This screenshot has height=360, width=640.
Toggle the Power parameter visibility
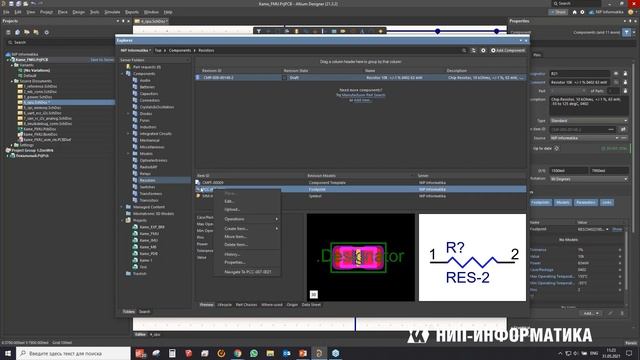coord(620,263)
